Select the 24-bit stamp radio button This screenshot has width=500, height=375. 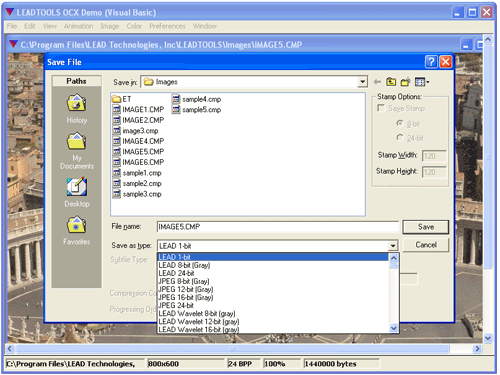(400, 137)
